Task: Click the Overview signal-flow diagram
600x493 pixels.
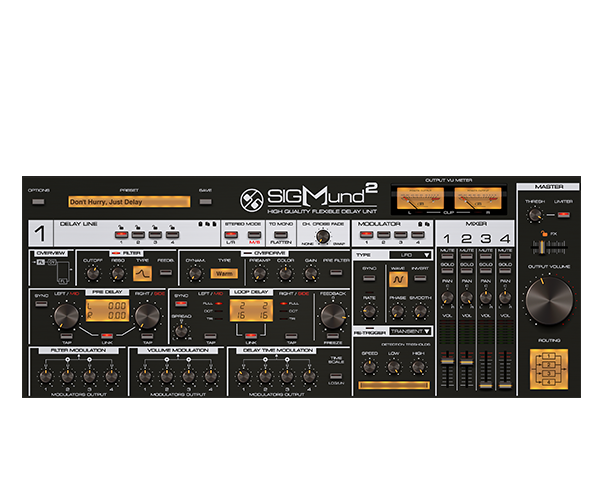Action: pyautogui.click(x=54, y=271)
